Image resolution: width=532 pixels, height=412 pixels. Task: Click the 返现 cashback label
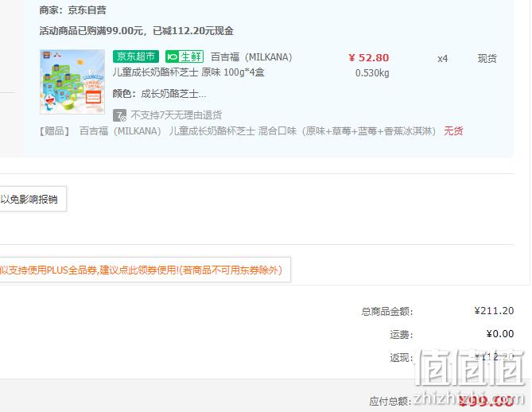click(x=402, y=358)
